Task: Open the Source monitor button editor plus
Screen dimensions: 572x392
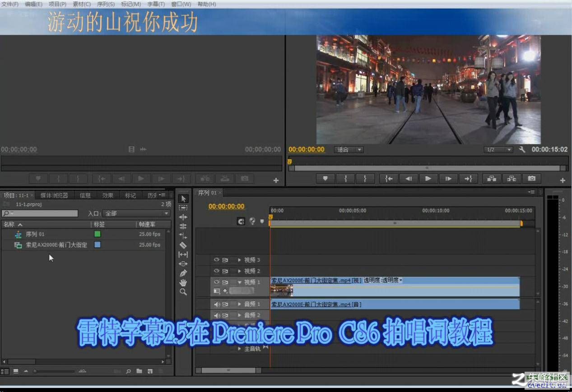Action: (276, 180)
